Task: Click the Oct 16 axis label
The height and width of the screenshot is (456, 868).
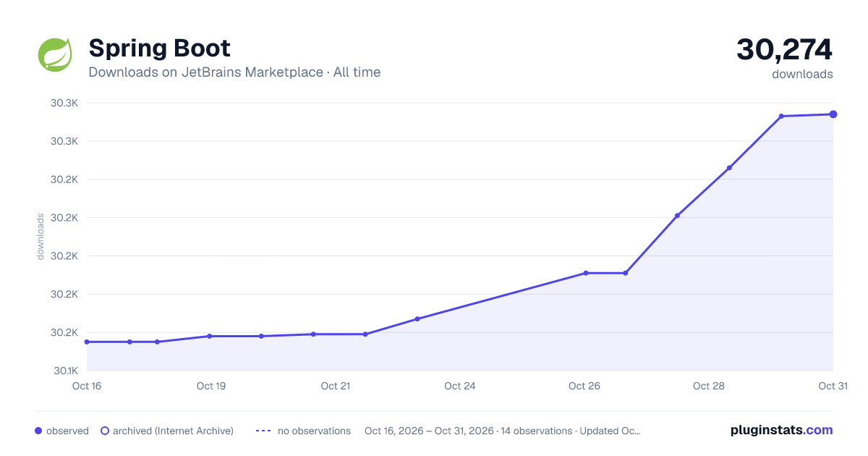Action: [x=87, y=386]
